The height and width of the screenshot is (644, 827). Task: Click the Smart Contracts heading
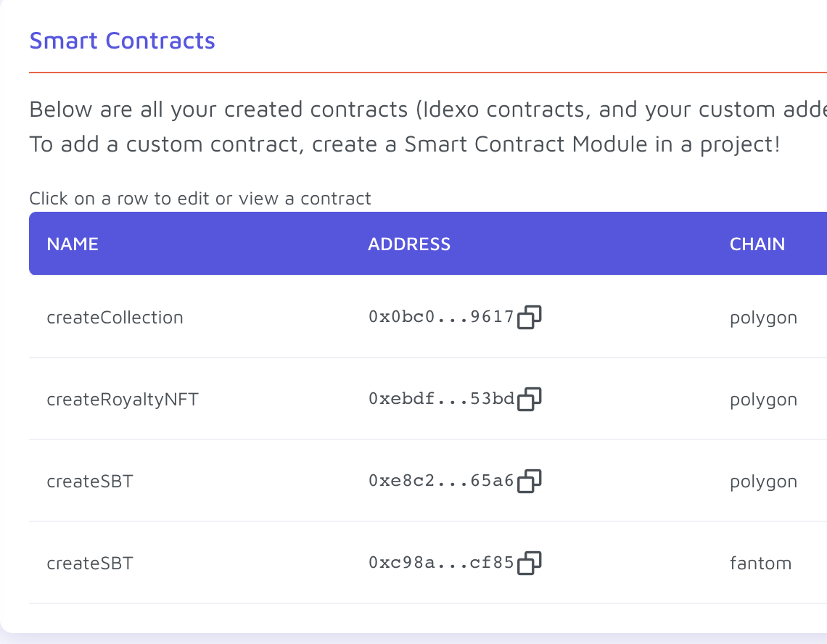(123, 41)
